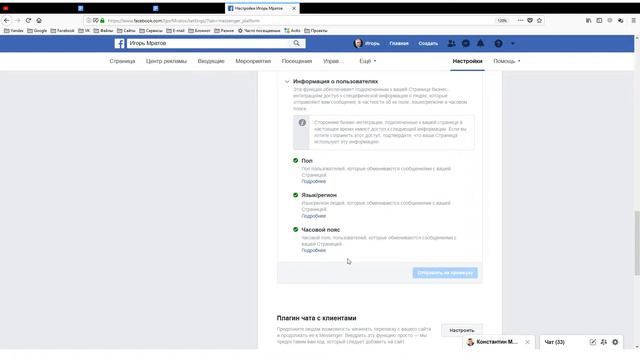Viewport: 640px width, 360px height.
Task: Open the Страница page tab
Action: click(122, 61)
